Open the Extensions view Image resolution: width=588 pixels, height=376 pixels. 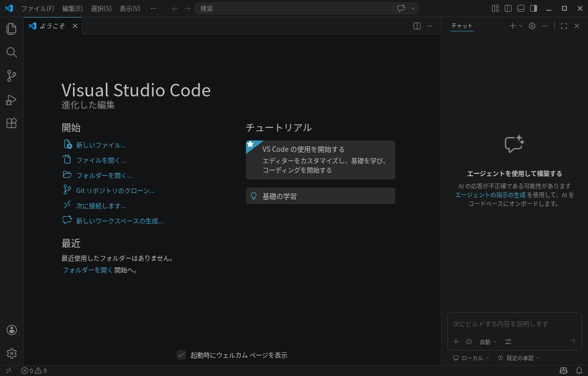(x=12, y=123)
